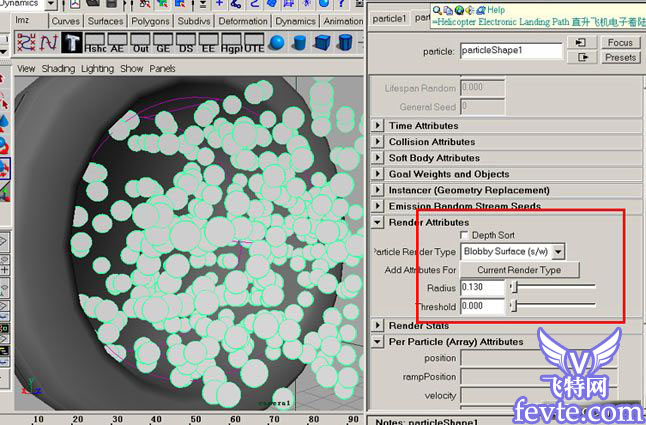Click the Current Render Type button

click(519, 270)
